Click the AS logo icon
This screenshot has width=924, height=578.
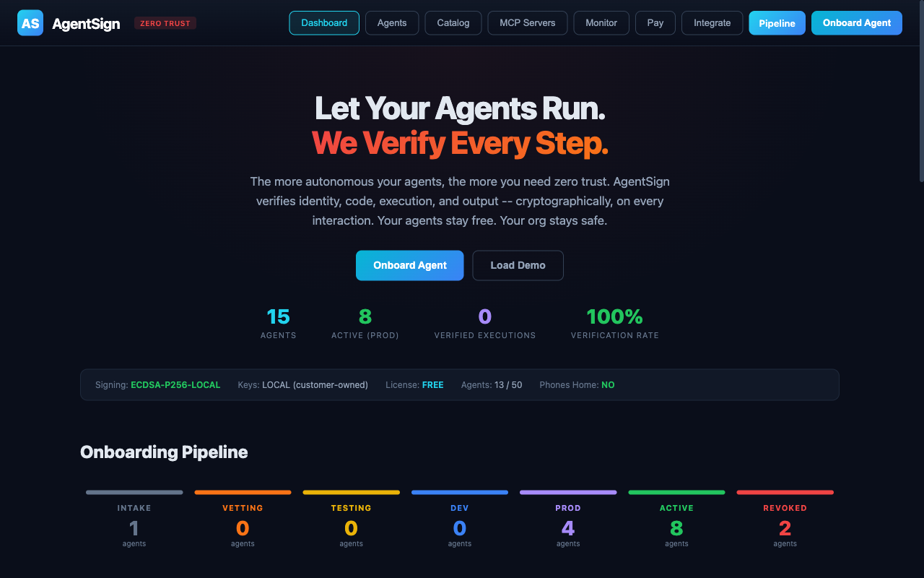point(30,22)
